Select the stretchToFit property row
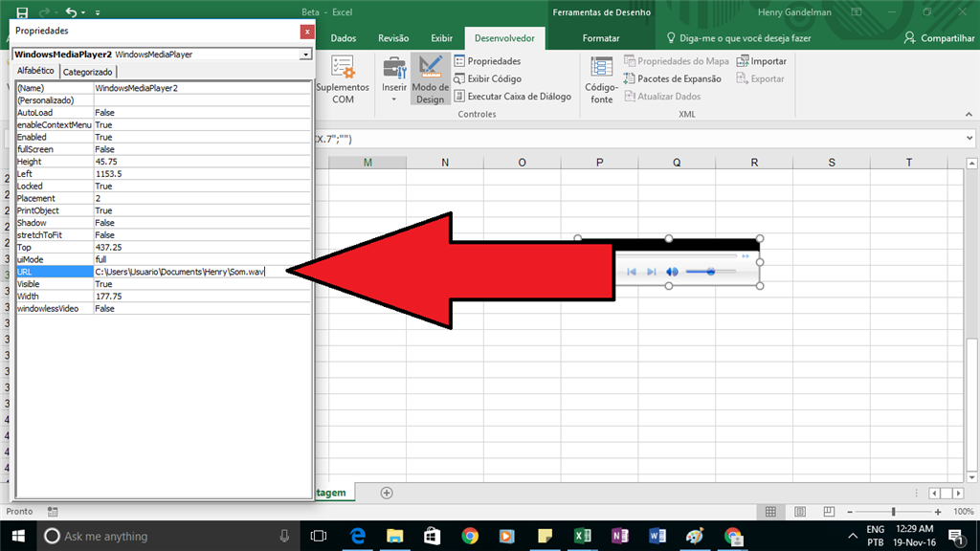Screen dimensions: 980x551 click(163, 235)
